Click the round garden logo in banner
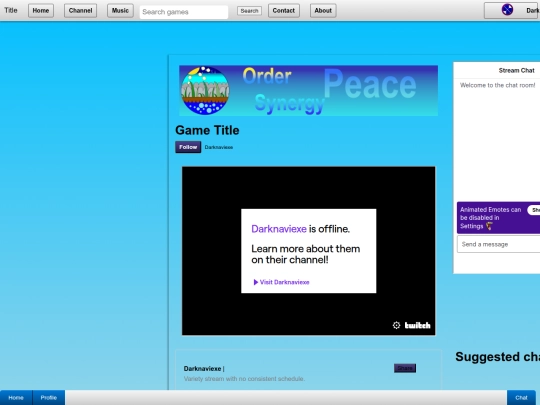 click(205, 90)
